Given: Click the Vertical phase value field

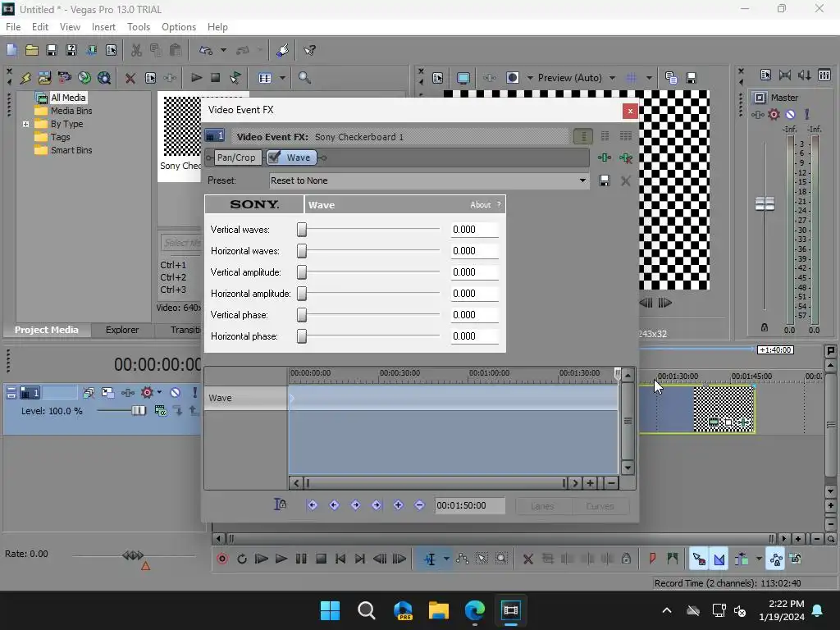Looking at the screenshot, I should pyautogui.click(x=475, y=315).
